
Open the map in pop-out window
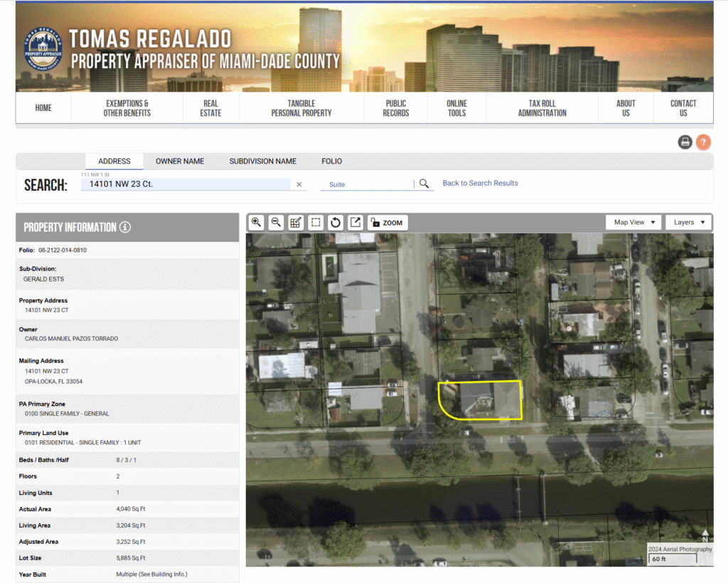coord(355,223)
